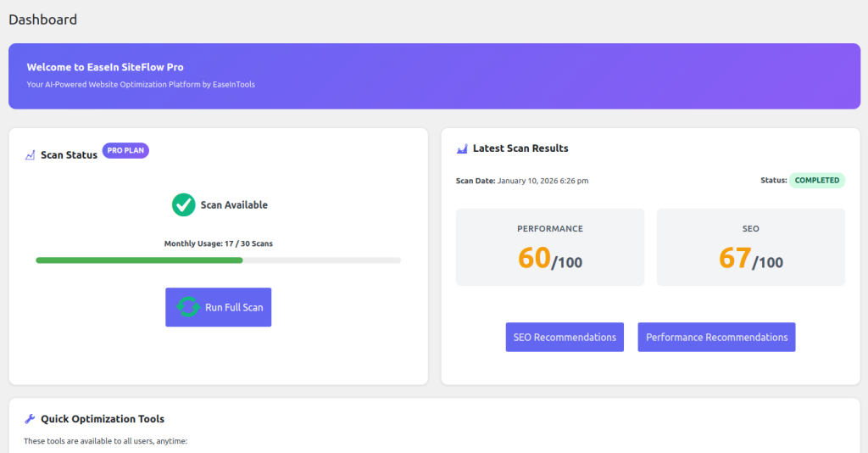Click the Welcome to EaseIn SiteFlow Pro heading
This screenshot has height=453, width=868.
tap(105, 67)
